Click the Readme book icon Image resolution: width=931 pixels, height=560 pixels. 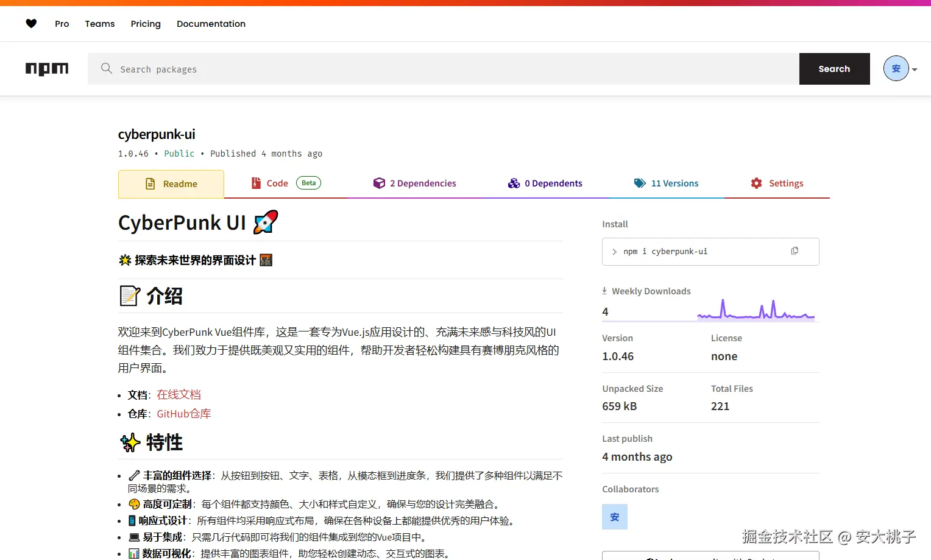coord(149,183)
